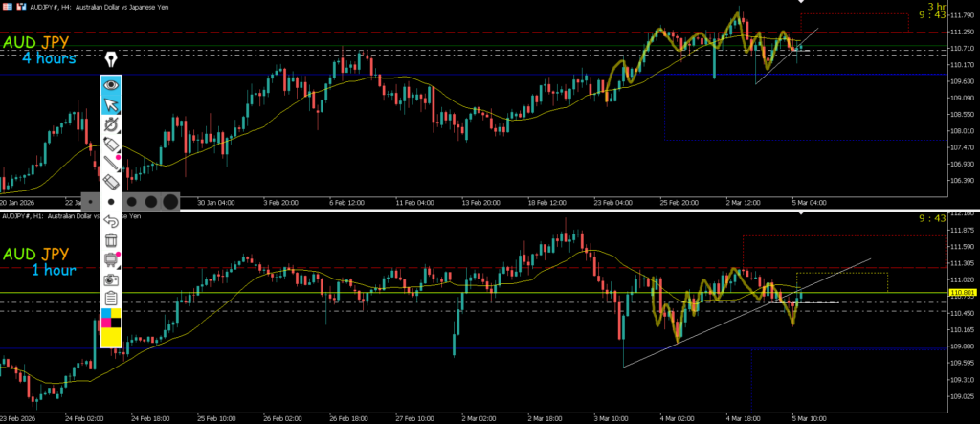980x424 pixels.
Task: Clear all drawings with the trash icon
Action: (x=112, y=241)
